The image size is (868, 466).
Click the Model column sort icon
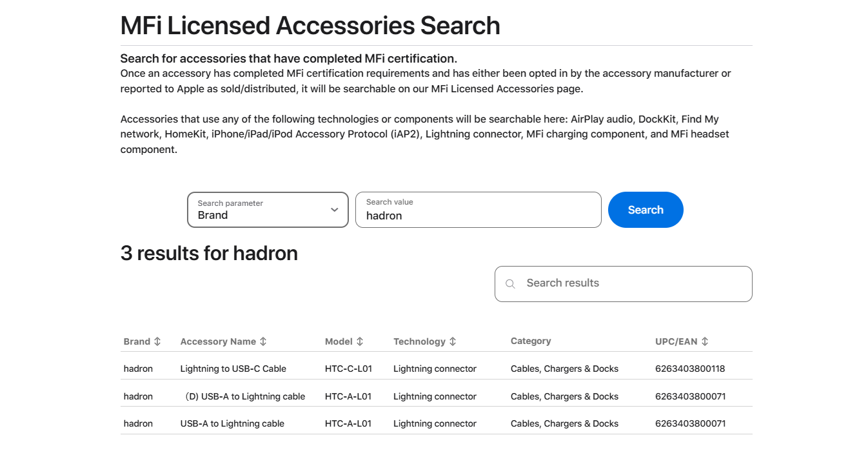point(360,341)
